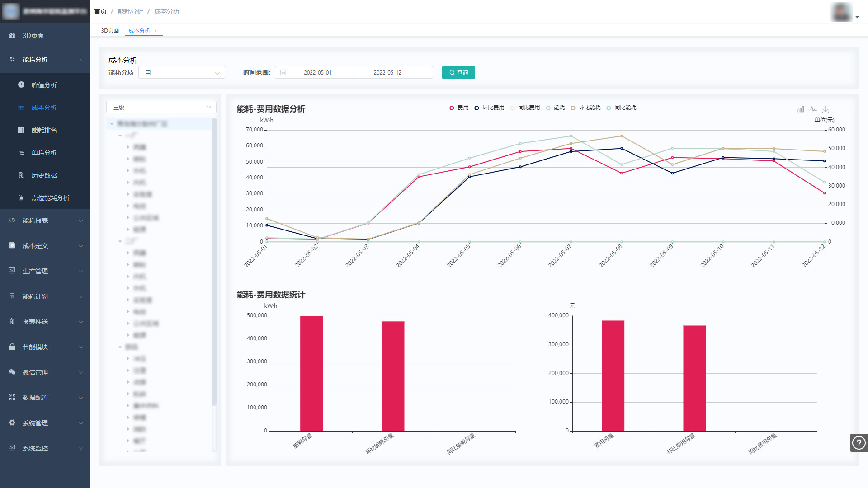Open the 三级 level dropdown

tap(161, 107)
